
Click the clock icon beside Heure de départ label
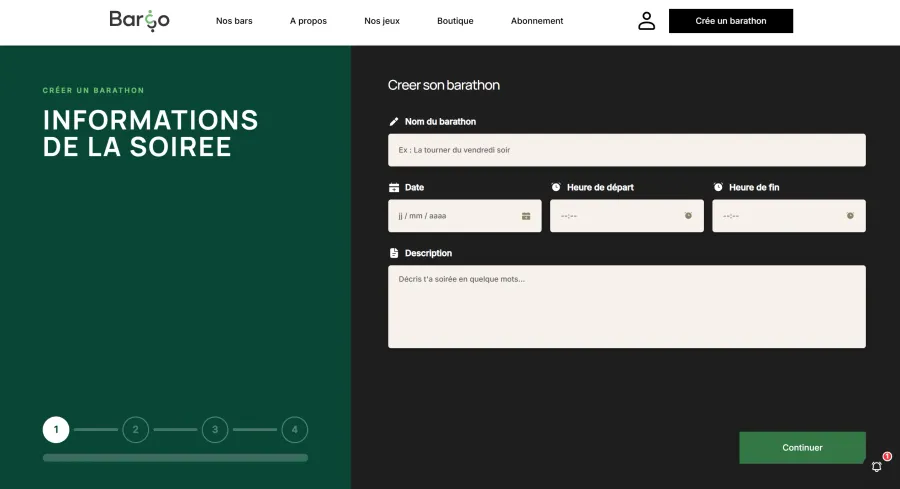coord(556,187)
